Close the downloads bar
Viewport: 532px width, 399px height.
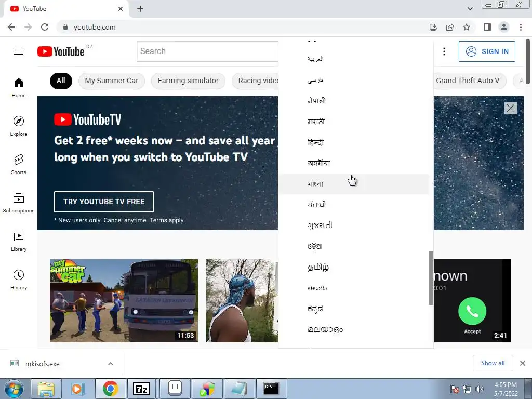click(523, 363)
